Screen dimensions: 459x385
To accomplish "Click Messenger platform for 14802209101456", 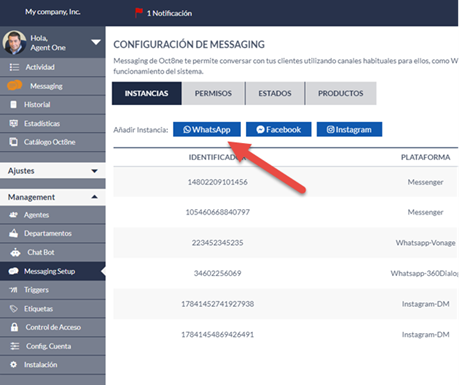I will [425, 182].
